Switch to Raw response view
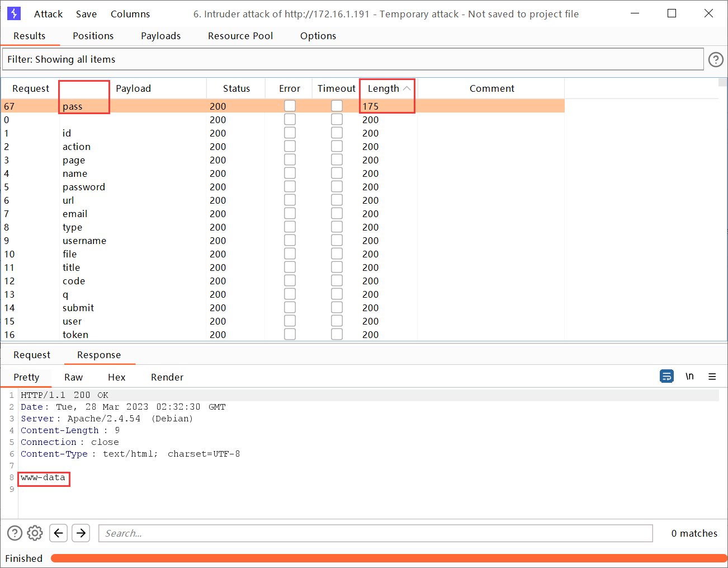728x568 pixels. (x=73, y=377)
